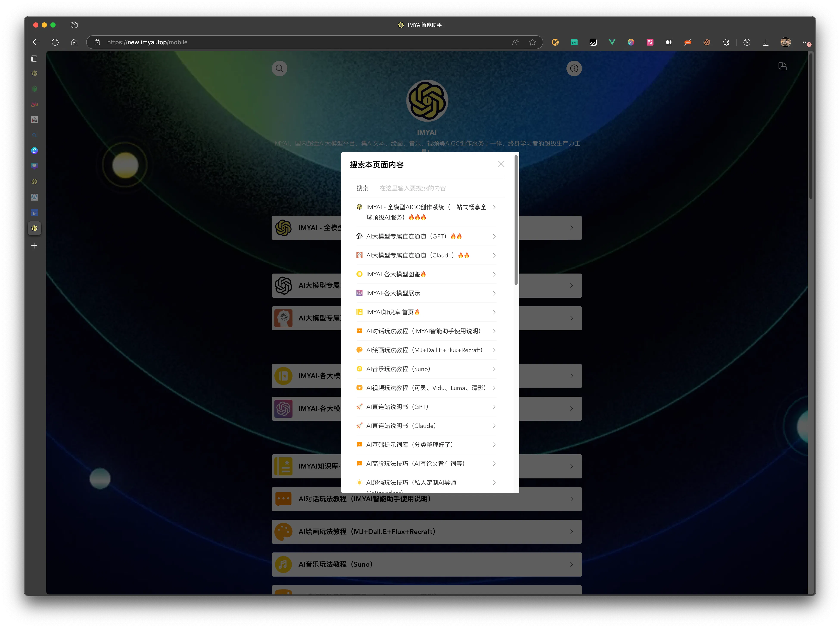Click music note icon on background Suno card
Screen dimensions: 840x628
tap(283, 564)
